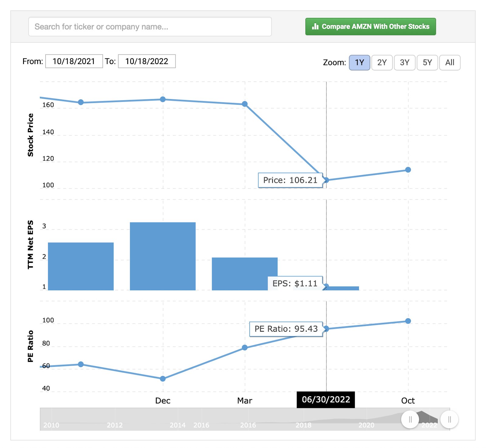486x448 pixels.
Task: Click the From date field
Action: [74, 61]
